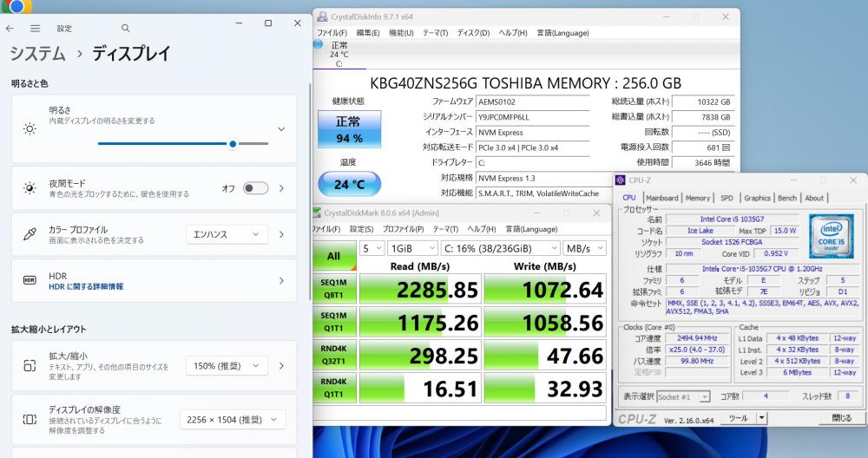Image resolution: width=868 pixels, height=458 pixels.
Task: Expand the brightness section chevron
Action: pyautogui.click(x=281, y=129)
